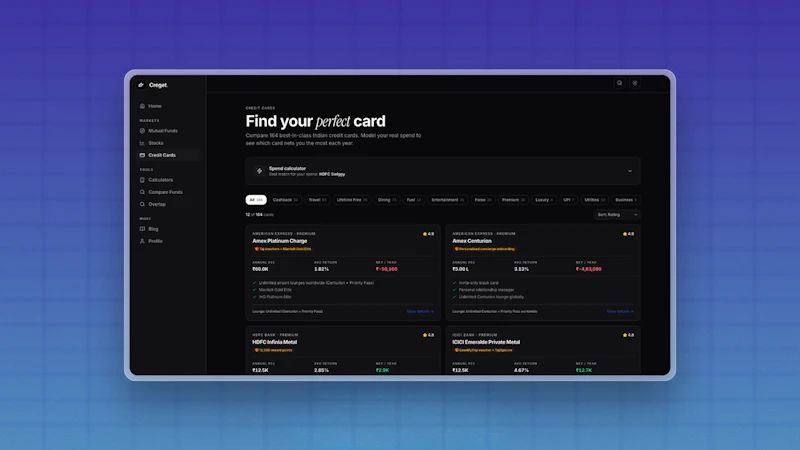Viewport: 800px width, 450px height.
Task: Click star rating on Amex Centurion
Action: click(628, 234)
